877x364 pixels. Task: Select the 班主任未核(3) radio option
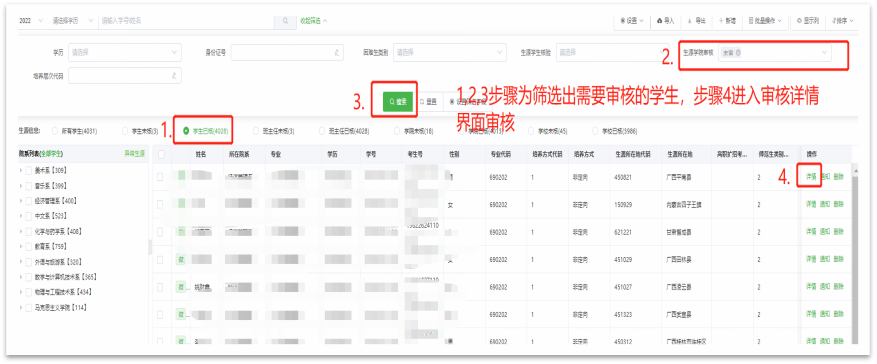(256, 132)
